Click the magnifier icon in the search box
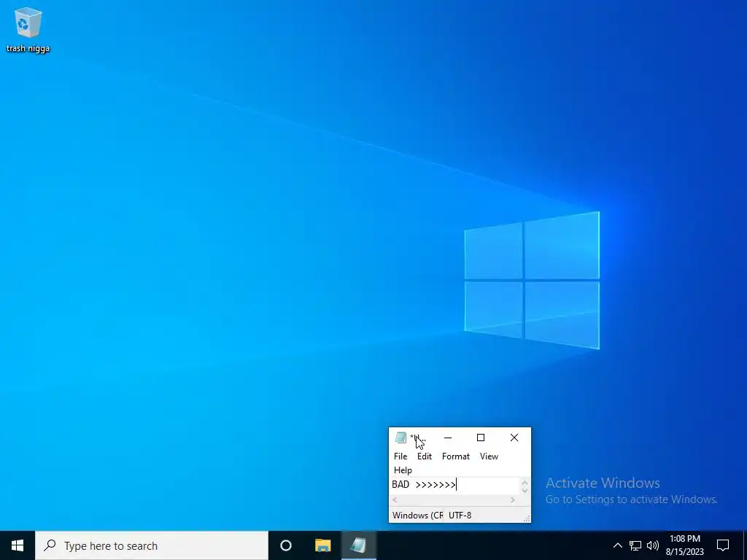The width and height of the screenshot is (747, 560). (50, 545)
